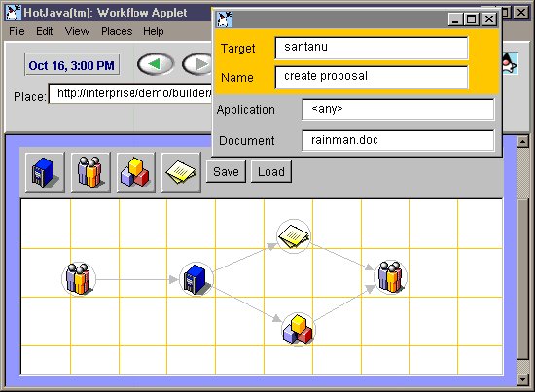Open the File menu

(17, 31)
